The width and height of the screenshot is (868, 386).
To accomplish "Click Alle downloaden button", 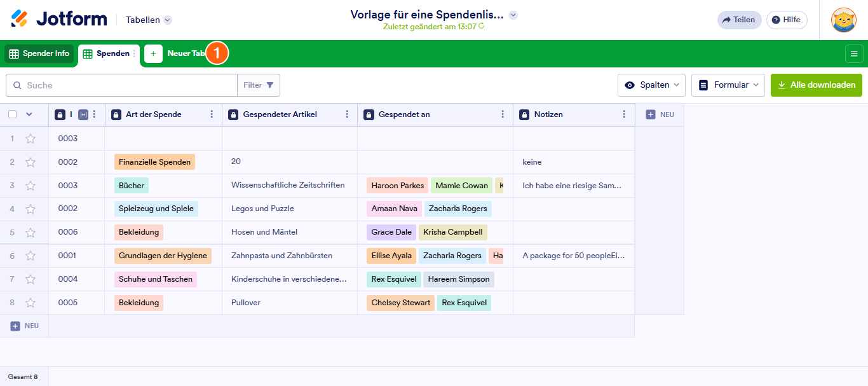I will [817, 85].
